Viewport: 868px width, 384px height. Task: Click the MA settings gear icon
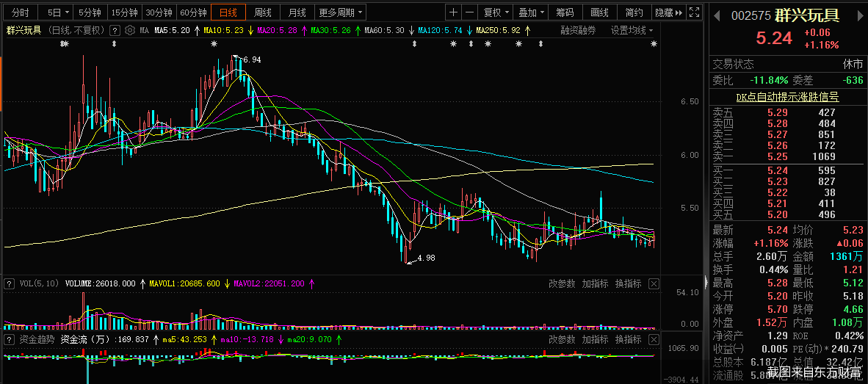click(130, 30)
